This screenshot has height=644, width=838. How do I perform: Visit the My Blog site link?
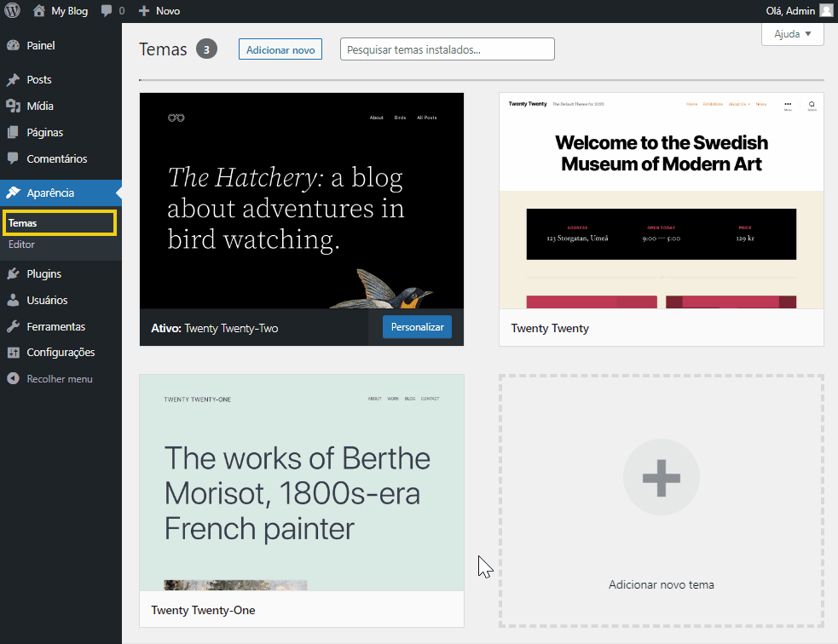[69, 11]
